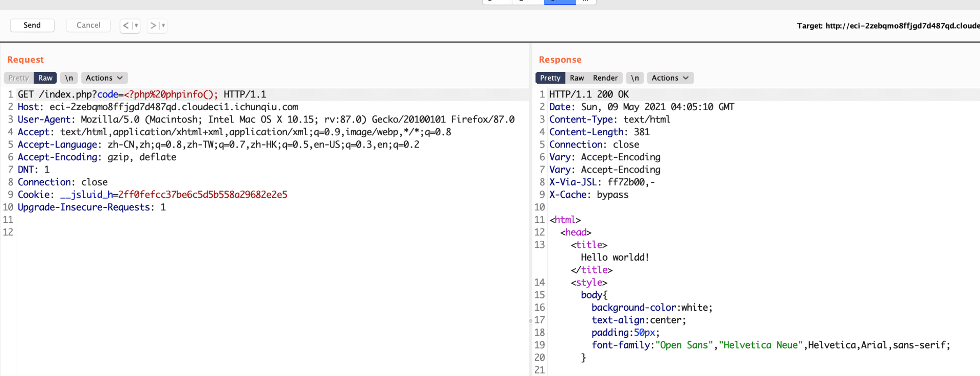Click the Date response header line
This screenshot has height=376, width=980.
(x=642, y=107)
